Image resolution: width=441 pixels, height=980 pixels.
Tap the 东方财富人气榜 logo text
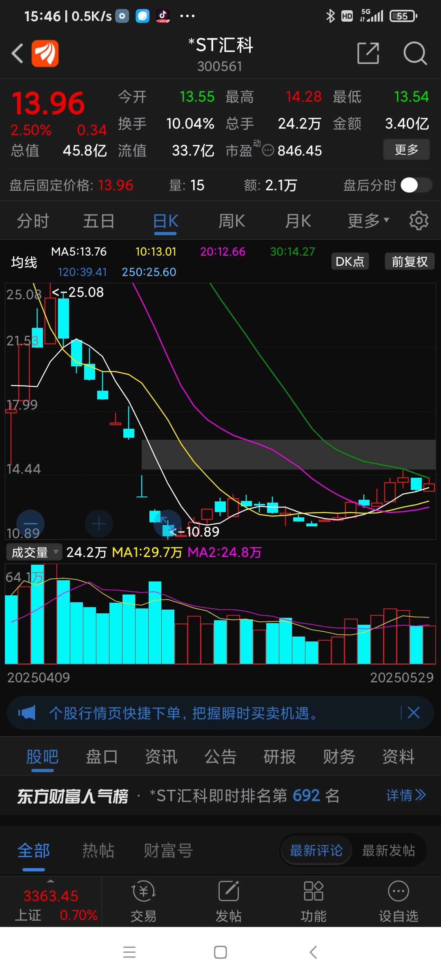click(72, 796)
